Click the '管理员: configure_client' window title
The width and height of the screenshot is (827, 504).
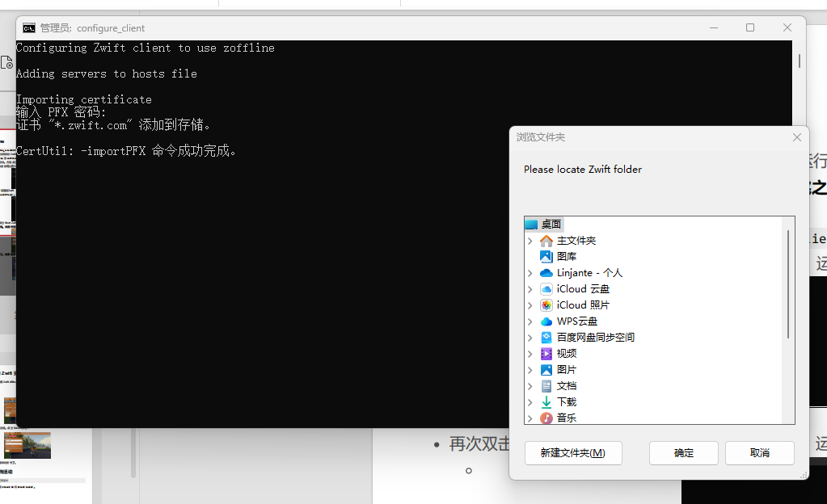tap(92, 28)
